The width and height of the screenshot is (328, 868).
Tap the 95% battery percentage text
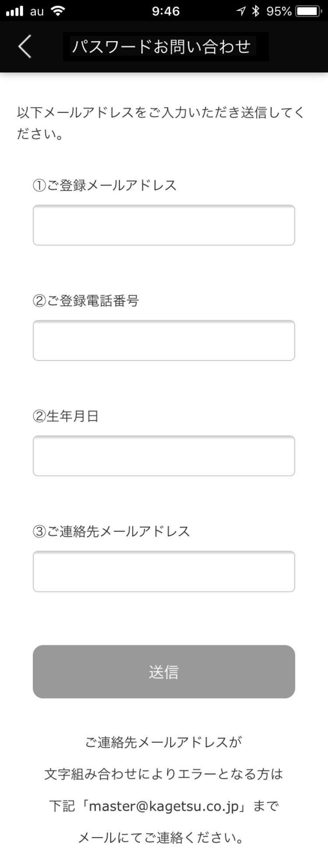click(x=279, y=11)
